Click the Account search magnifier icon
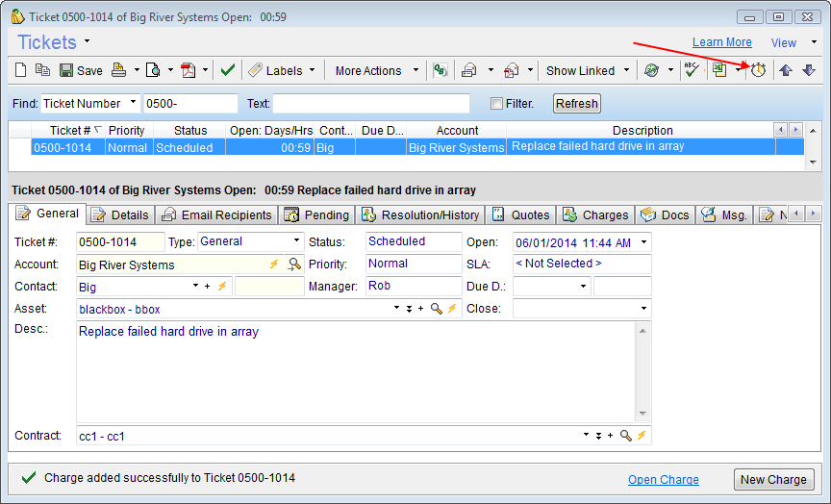831x504 pixels. point(294,265)
